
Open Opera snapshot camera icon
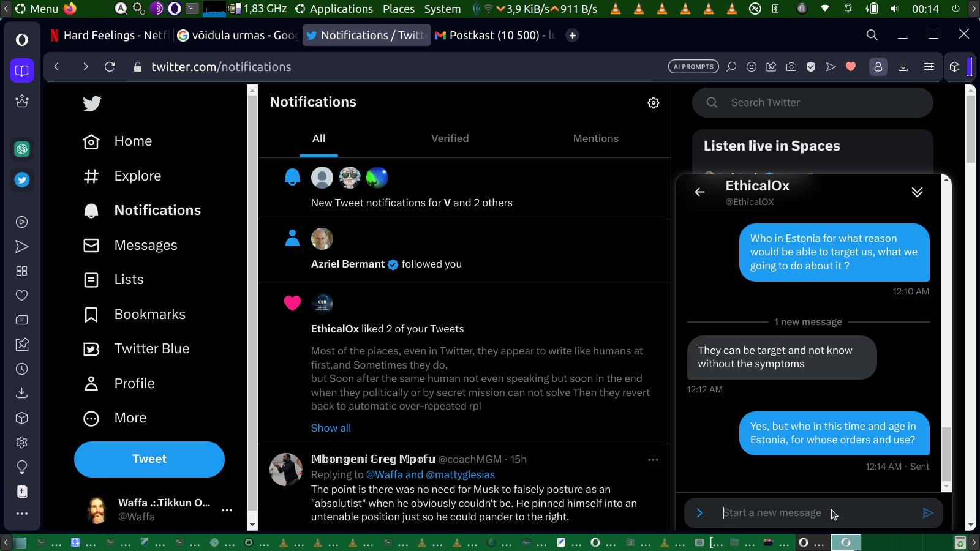(791, 67)
